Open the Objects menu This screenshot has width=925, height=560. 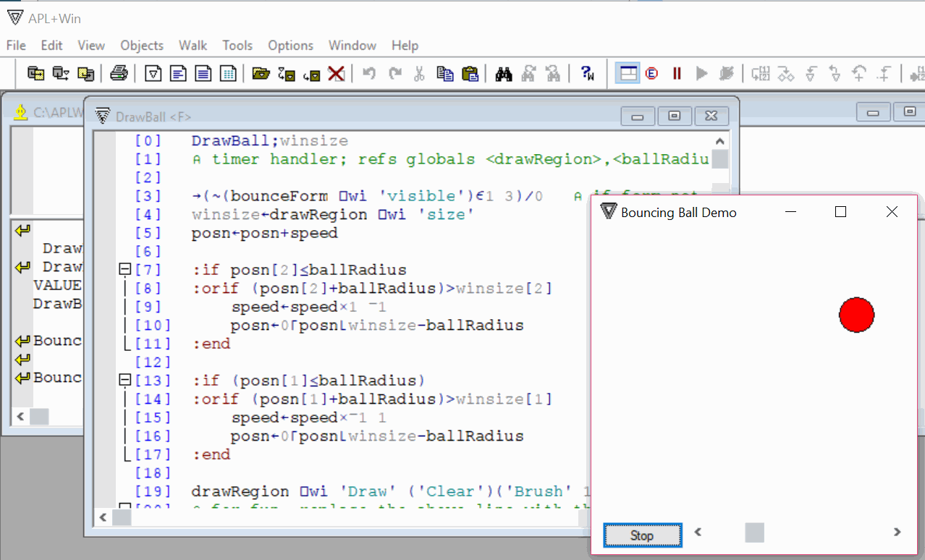[x=142, y=45]
